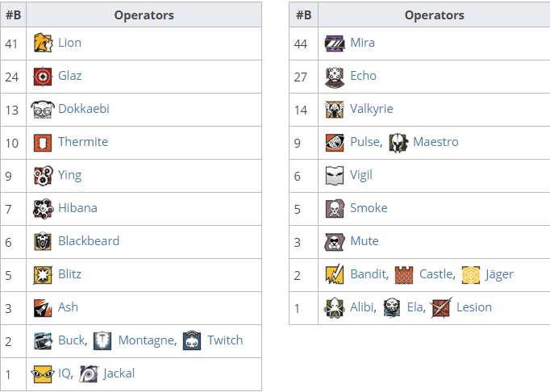Click the Smoke link
The height and width of the screenshot is (392, 550).
[x=369, y=208]
